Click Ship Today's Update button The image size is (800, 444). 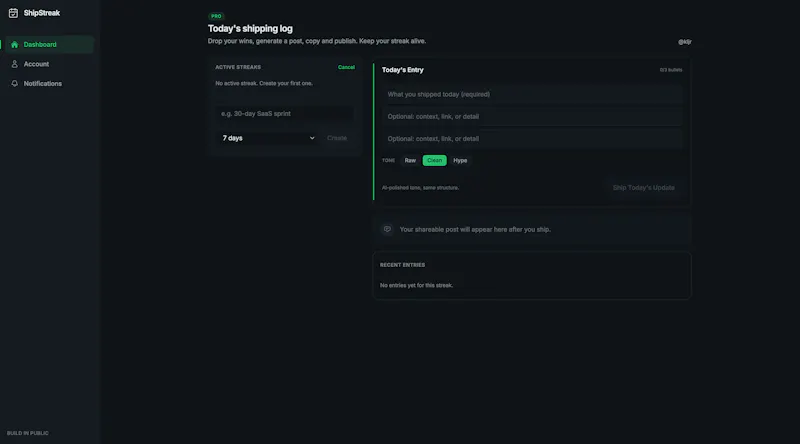click(x=643, y=188)
